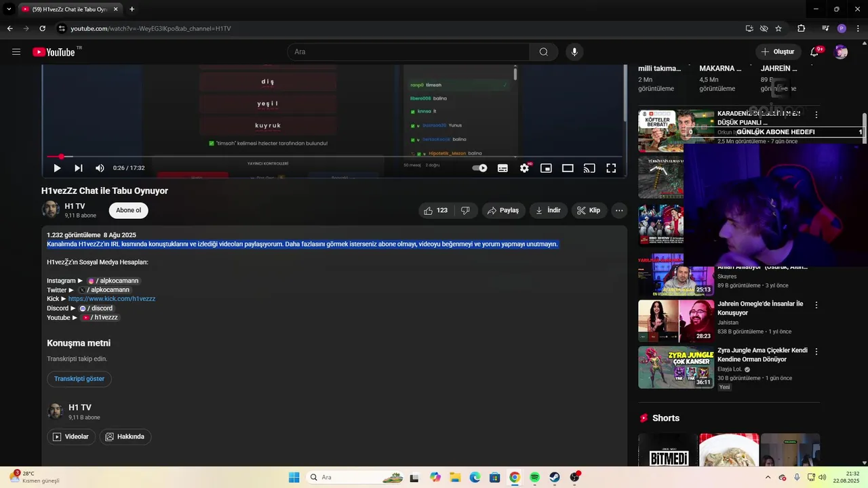Reload the browser page

tap(42, 28)
